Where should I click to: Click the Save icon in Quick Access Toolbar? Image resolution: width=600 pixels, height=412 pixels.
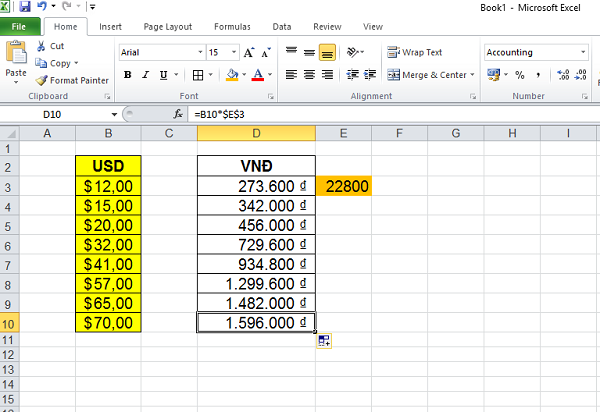pyautogui.click(x=25, y=7)
